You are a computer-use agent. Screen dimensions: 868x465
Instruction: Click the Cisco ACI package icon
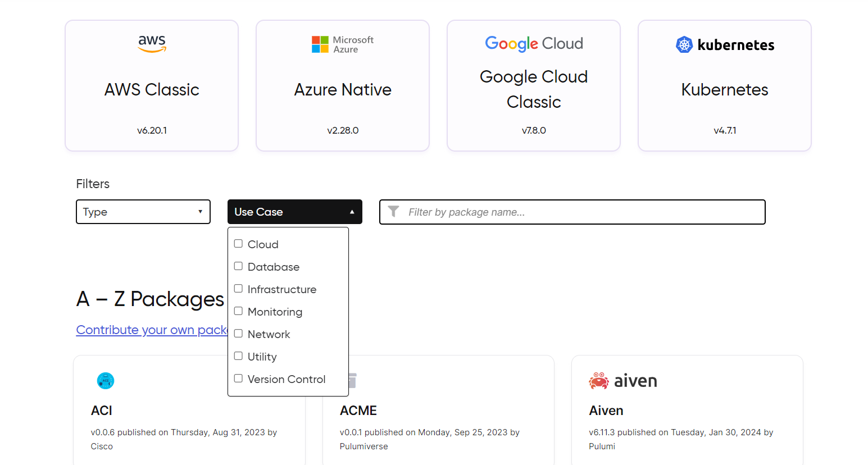point(105,381)
